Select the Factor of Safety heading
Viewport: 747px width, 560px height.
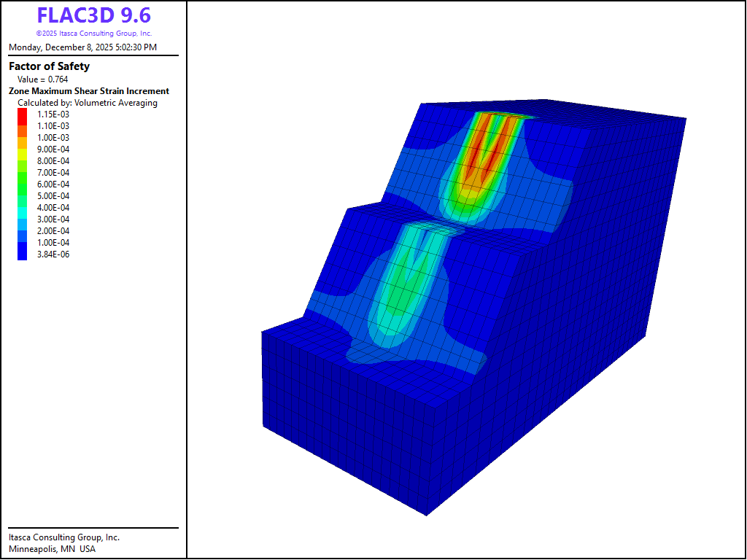(x=49, y=66)
